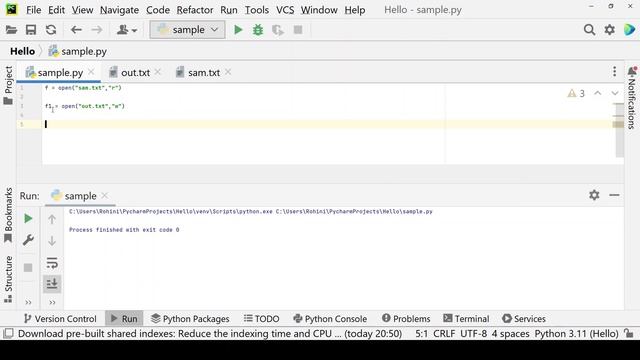Open the sample run configuration dropdown
Viewport: 640px width, 360px height.
click(187, 30)
